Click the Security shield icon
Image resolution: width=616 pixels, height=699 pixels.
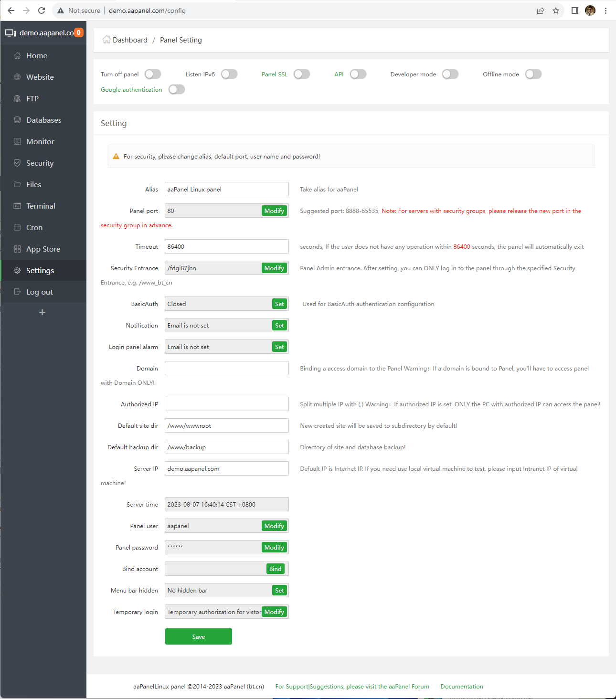click(17, 163)
